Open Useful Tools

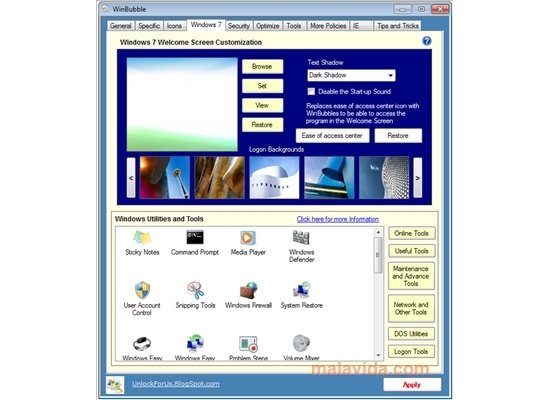click(411, 251)
